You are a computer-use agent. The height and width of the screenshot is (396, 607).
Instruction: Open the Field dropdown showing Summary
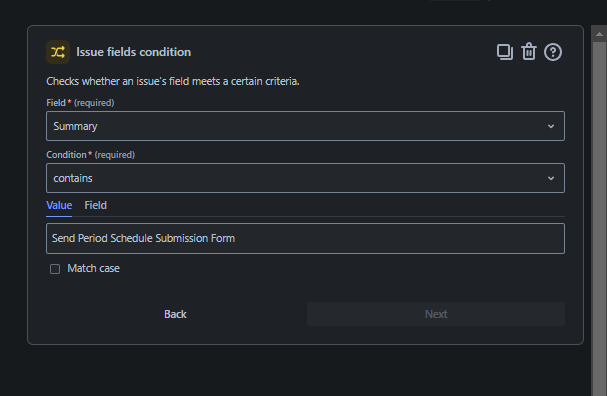tap(305, 126)
